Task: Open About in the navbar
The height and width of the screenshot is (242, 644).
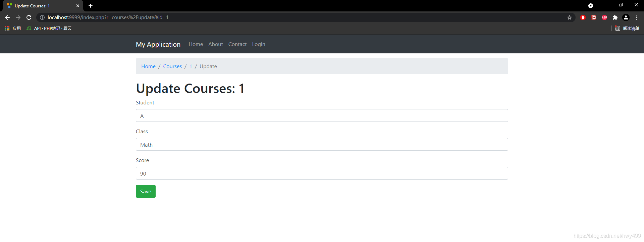Action: click(x=215, y=44)
